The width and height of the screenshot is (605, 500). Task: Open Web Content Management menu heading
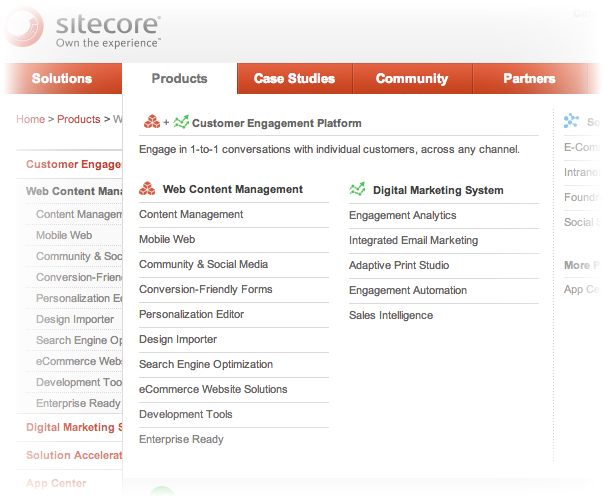(233, 189)
